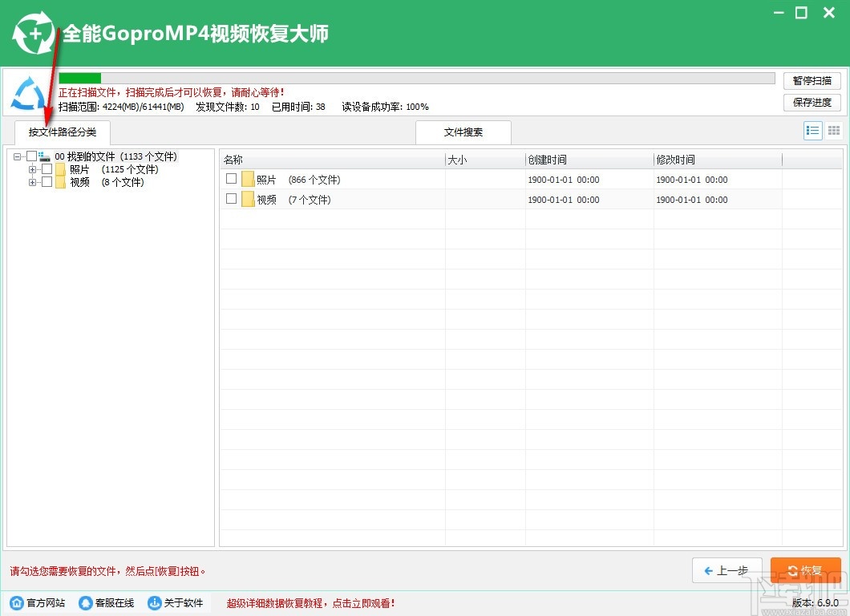
Task: Click the 保存进度 button
Action: (x=812, y=103)
